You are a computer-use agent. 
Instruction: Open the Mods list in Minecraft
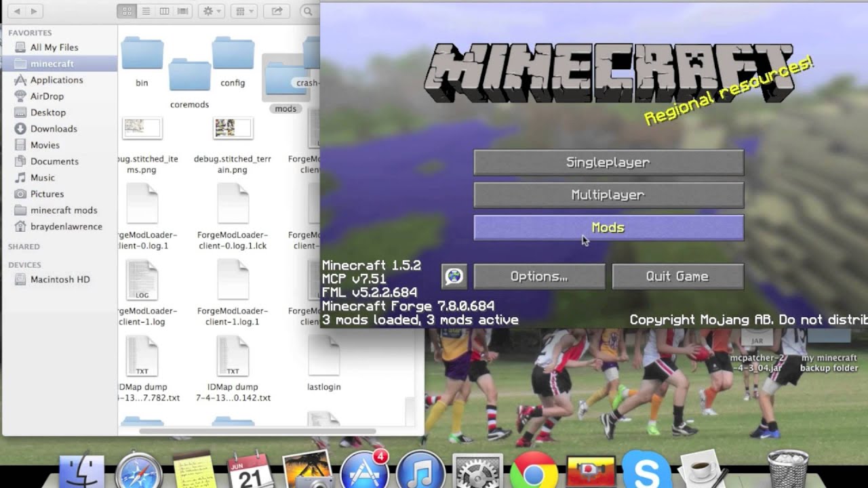(608, 228)
